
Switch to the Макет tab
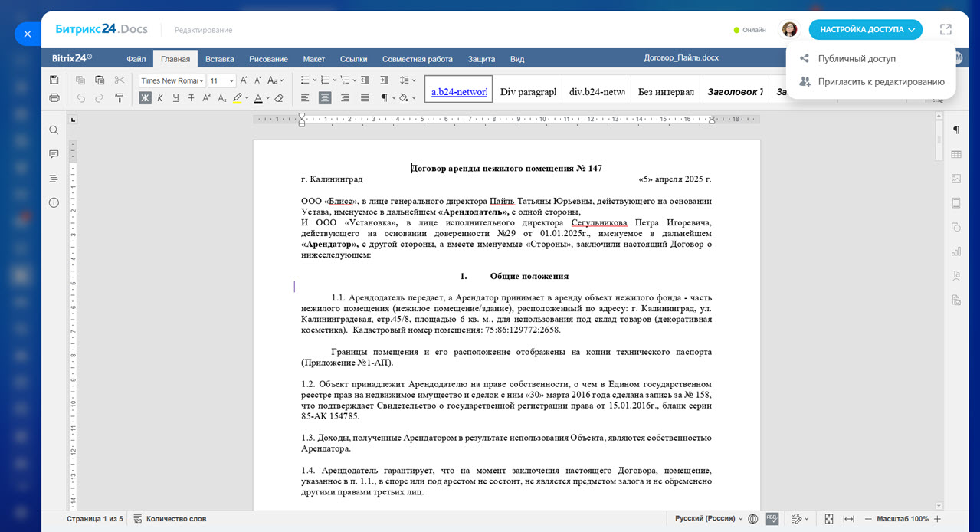coord(314,59)
